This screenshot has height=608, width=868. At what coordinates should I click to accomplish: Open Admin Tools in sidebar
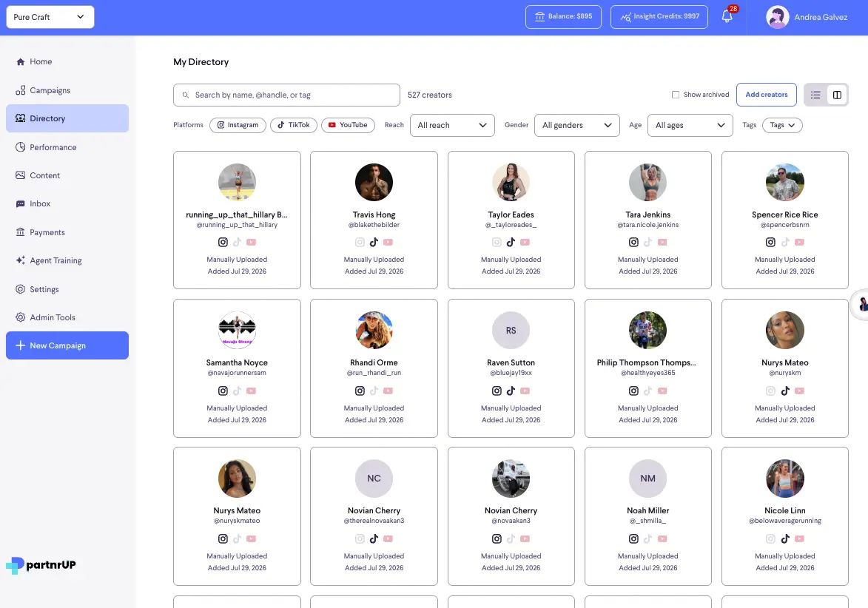pos(67,317)
